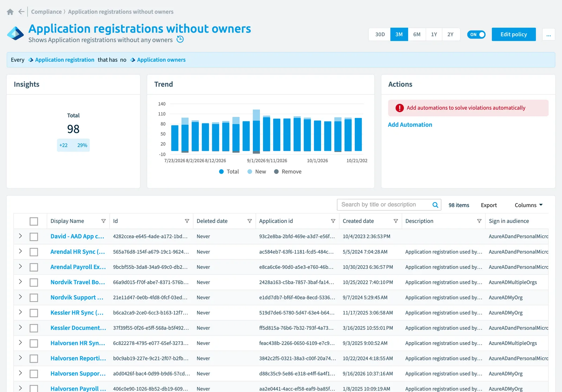
Task: Switch trend range to 30D
Action: (380, 34)
